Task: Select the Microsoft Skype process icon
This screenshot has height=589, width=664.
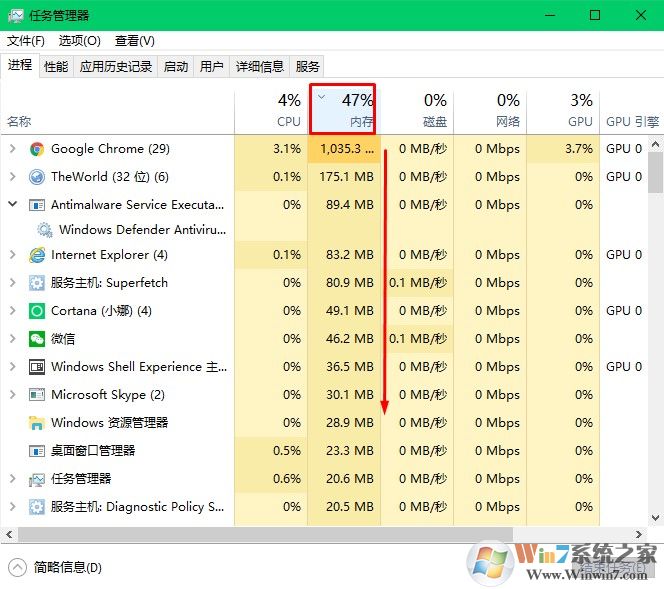Action: 37,395
